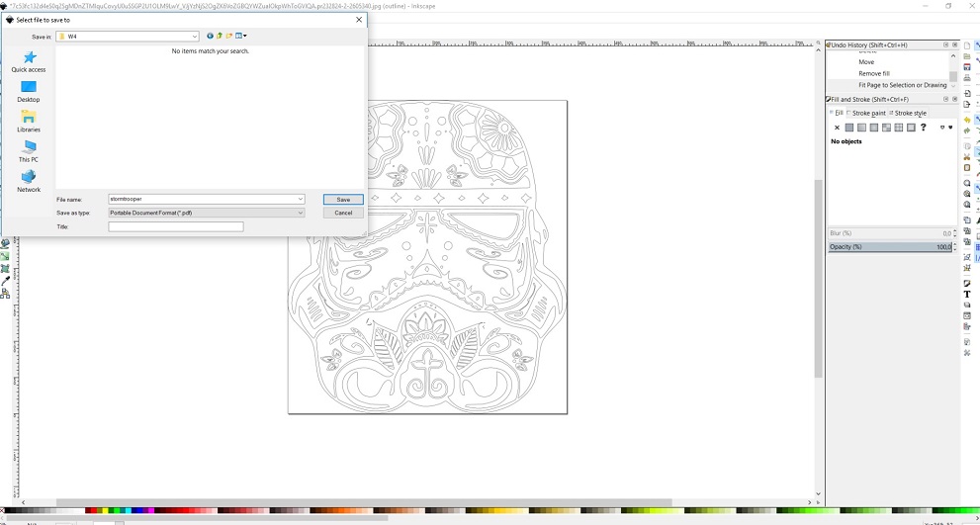Viewport: 980px width, 525px height.
Task: Click the Open document folder icon in Inkscape
Action: coord(967,56)
